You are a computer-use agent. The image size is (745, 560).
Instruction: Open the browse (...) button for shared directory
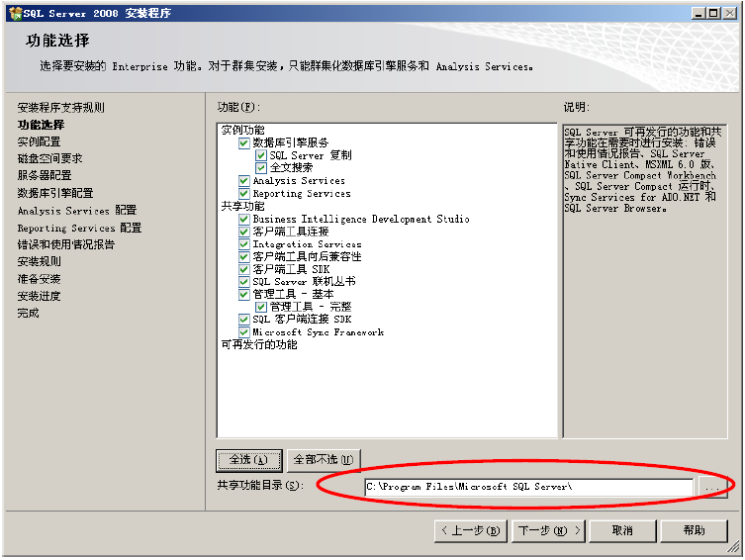click(x=712, y=488)
